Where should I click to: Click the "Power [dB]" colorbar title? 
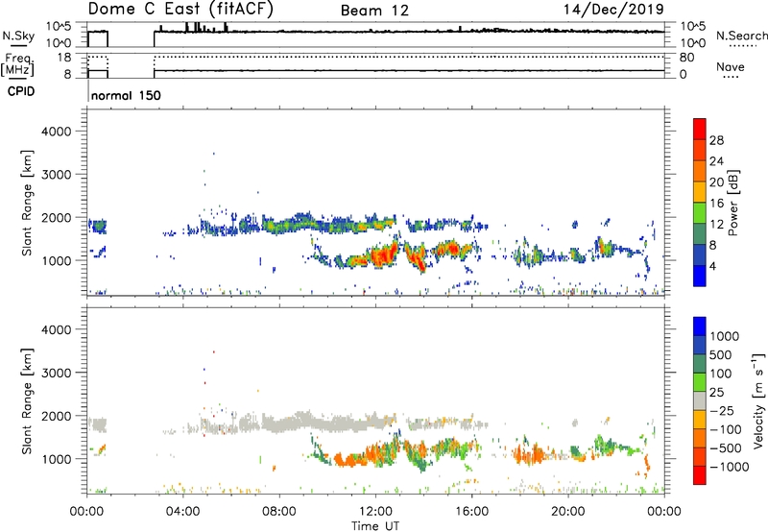pyautogui.click(x=733, y=203)
